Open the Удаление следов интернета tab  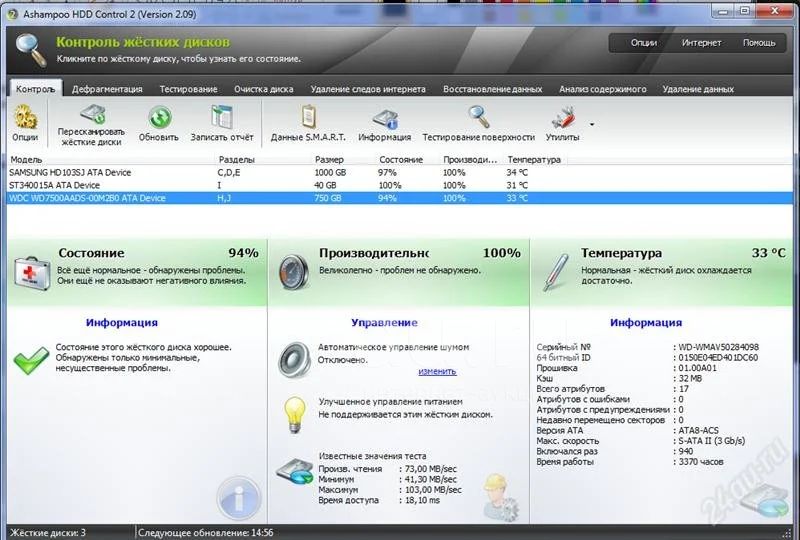(x=368, y=89)
